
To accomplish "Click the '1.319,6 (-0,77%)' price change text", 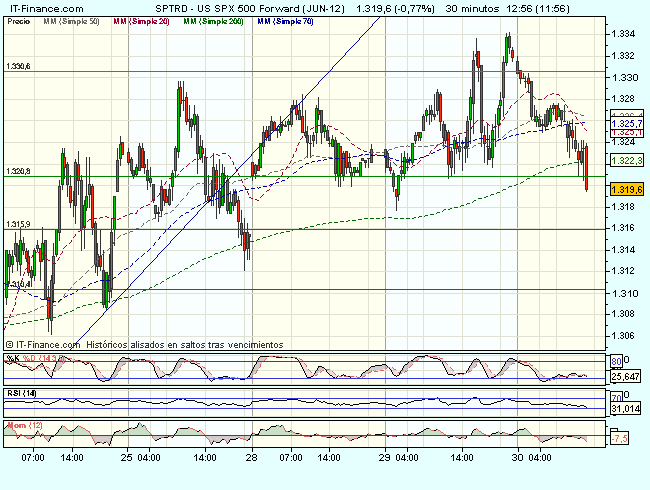I will (x=395, y=8).
